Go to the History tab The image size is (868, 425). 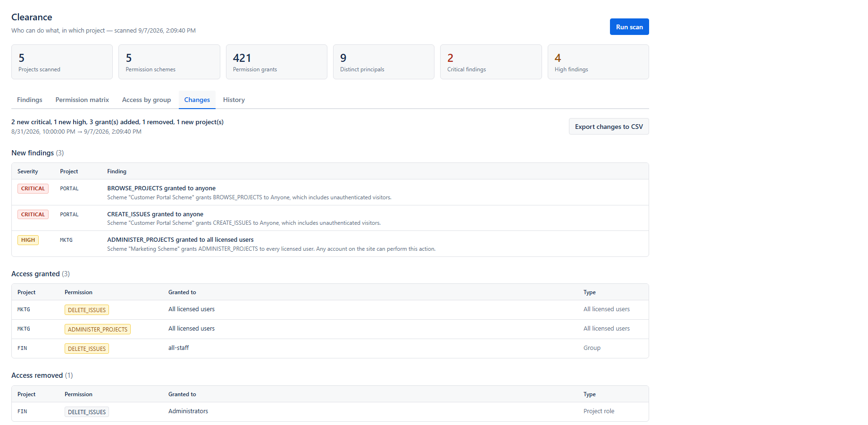point(234,100)
